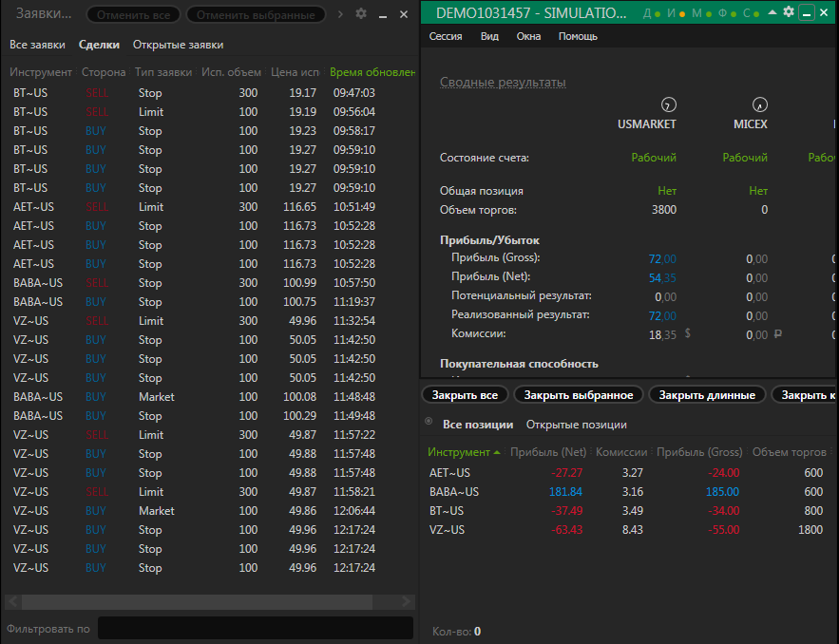The width and height of the screenshot is (839, 644).
Task: Sort trades by Сторона column header
Action: 104,72
